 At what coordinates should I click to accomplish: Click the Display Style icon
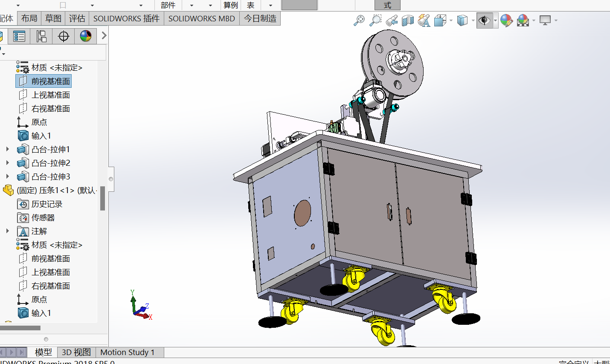tap(462, 20)
